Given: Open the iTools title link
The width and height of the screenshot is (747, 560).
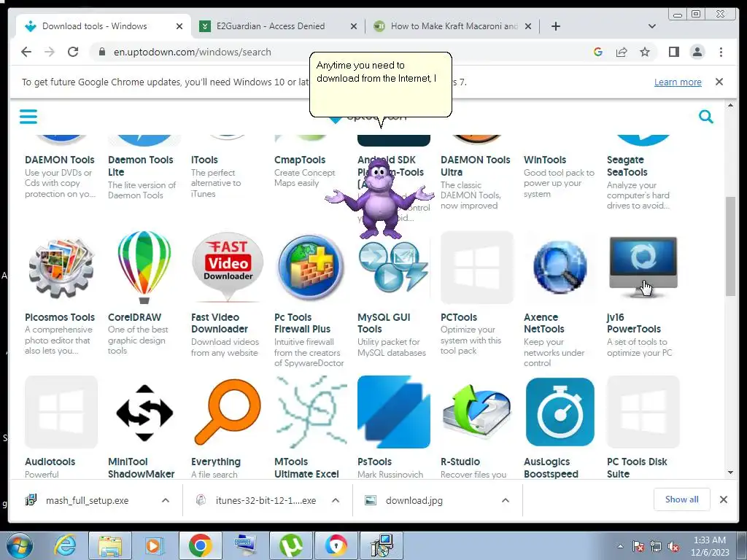Looking at the screenshot, I should pos(204,160).
